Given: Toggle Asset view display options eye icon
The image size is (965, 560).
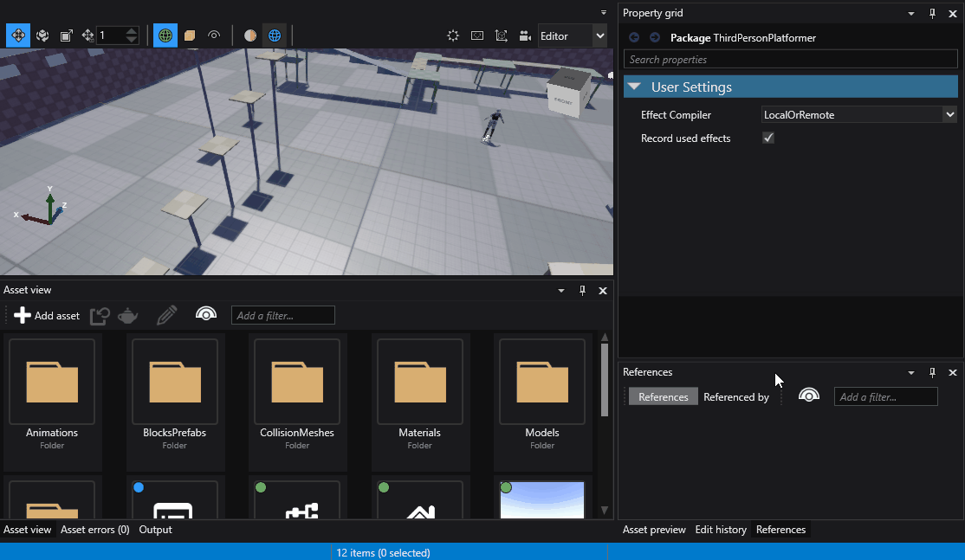Looking at the screenshot, I should pyautogui.click(x=206, y=314).
